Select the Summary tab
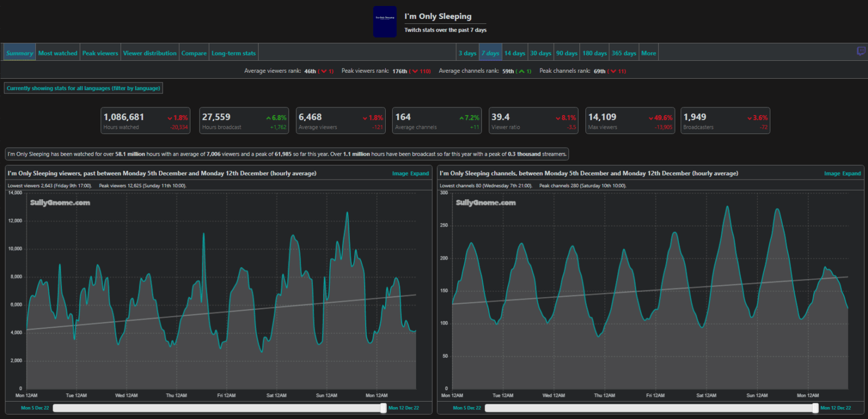 point(20,53)
